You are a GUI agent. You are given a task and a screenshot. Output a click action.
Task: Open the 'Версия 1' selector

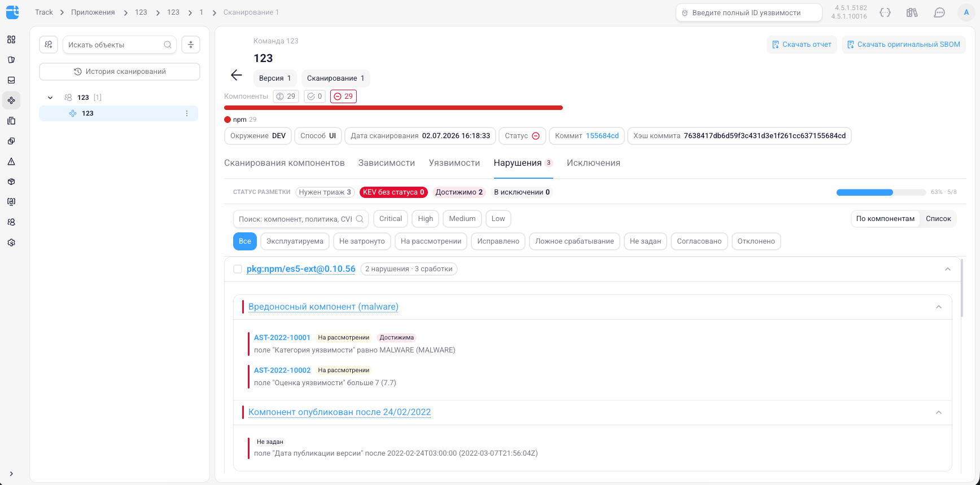point(275,78)
